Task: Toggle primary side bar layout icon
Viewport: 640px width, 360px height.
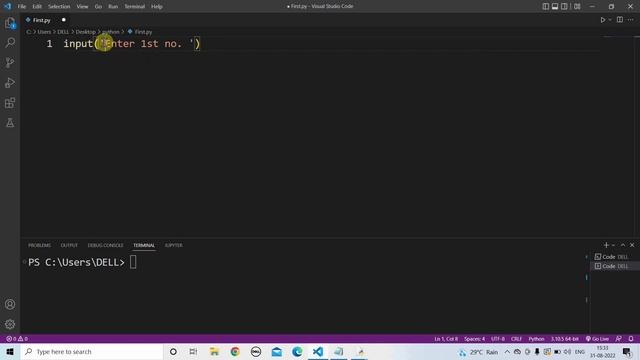Action: pos(545,7)
